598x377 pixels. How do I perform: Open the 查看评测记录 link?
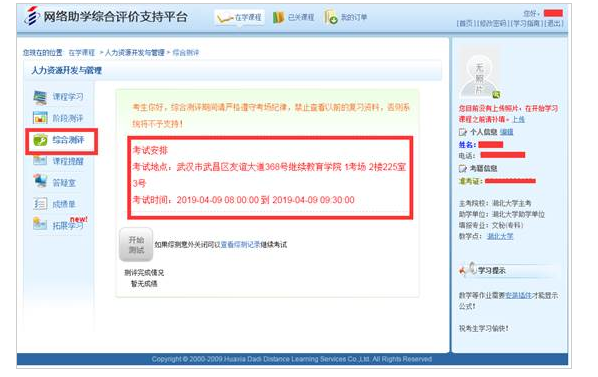(240, 245)
